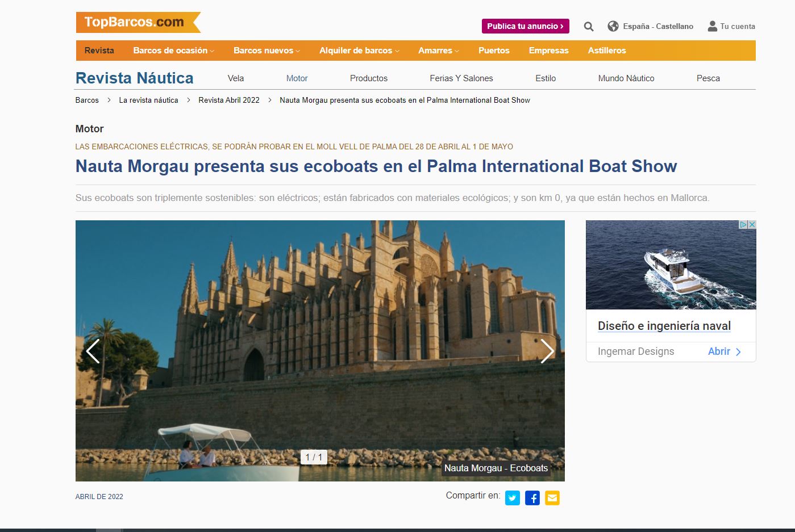Screen dimensions: 795x532
Task: Share article by email icon
Action: coord(552,498)
